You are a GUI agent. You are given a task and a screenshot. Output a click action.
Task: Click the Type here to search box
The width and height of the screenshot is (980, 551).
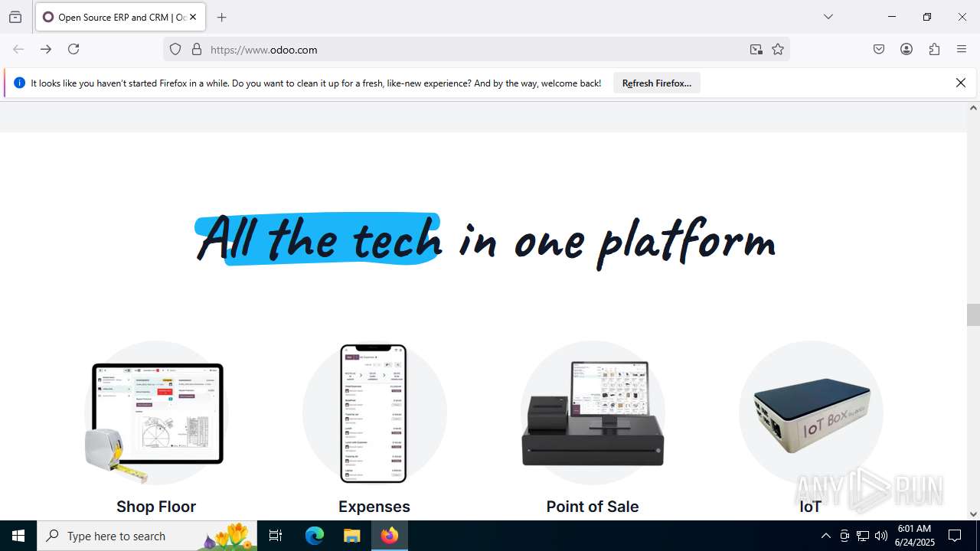click(x=147, y=536)
